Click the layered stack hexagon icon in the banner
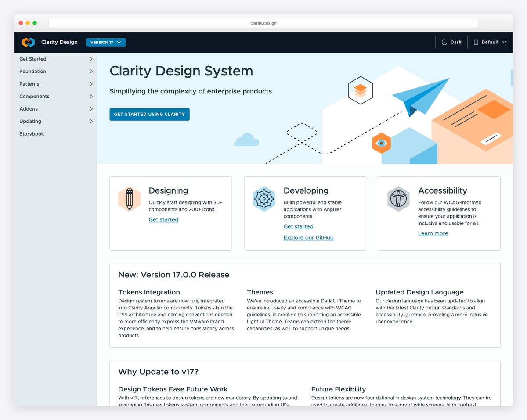Viewport: 527px width, 420px height. 361,90
